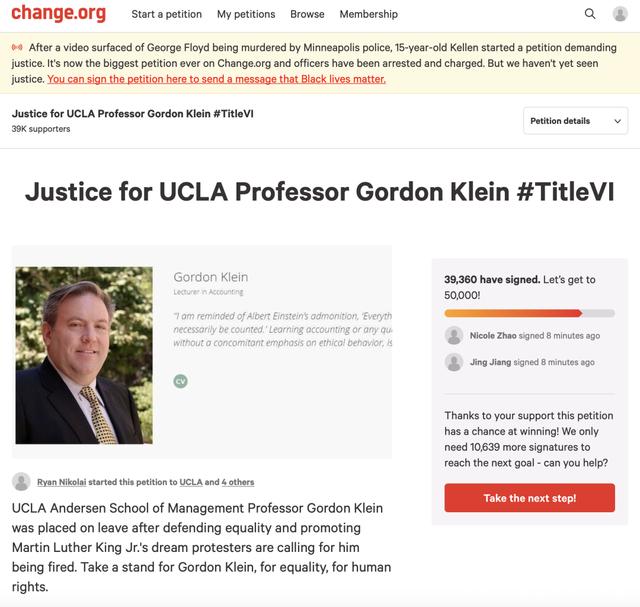Open the Ryan Nikolai profile link

62,482
